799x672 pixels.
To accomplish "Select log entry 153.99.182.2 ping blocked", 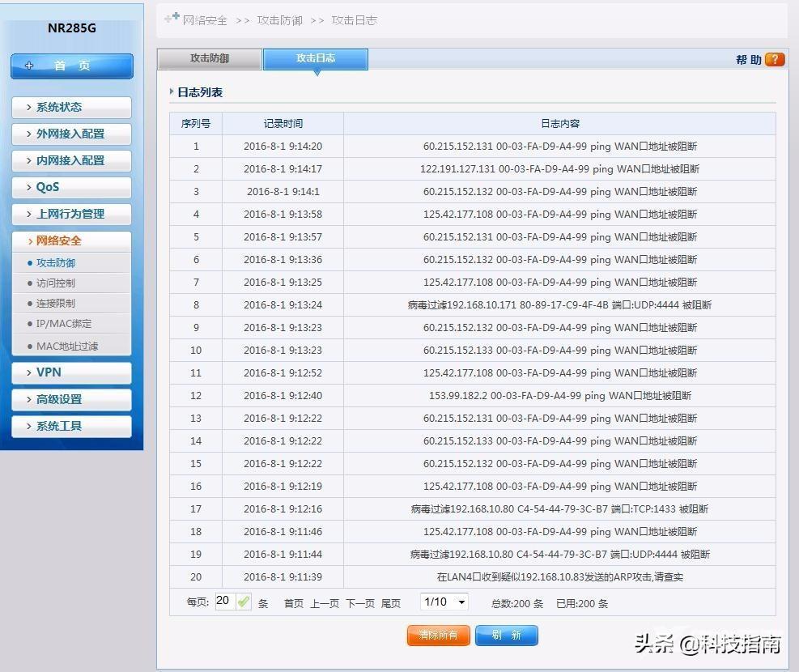I will click(559, 396).
